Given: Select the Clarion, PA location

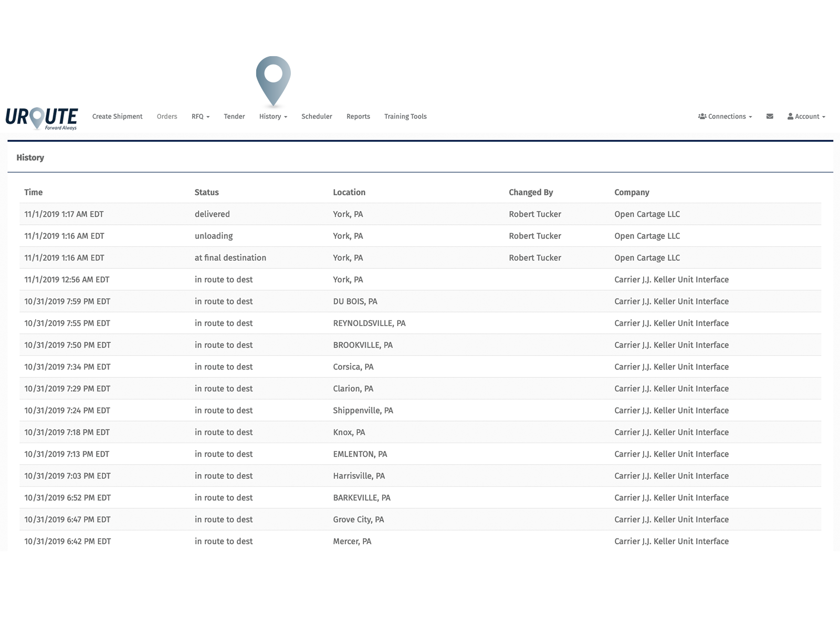Looking at the screenshot, I should [x=353, y=388].
